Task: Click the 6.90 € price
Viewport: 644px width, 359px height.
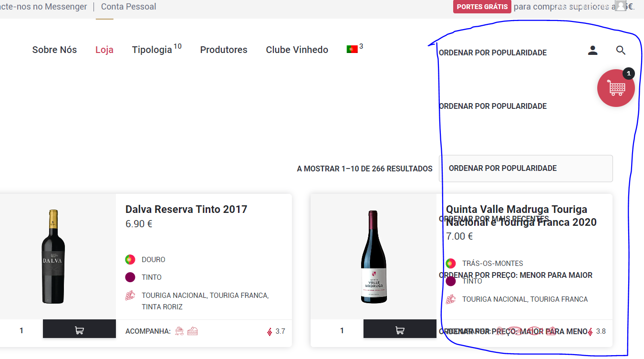Action: coord(139,224)
